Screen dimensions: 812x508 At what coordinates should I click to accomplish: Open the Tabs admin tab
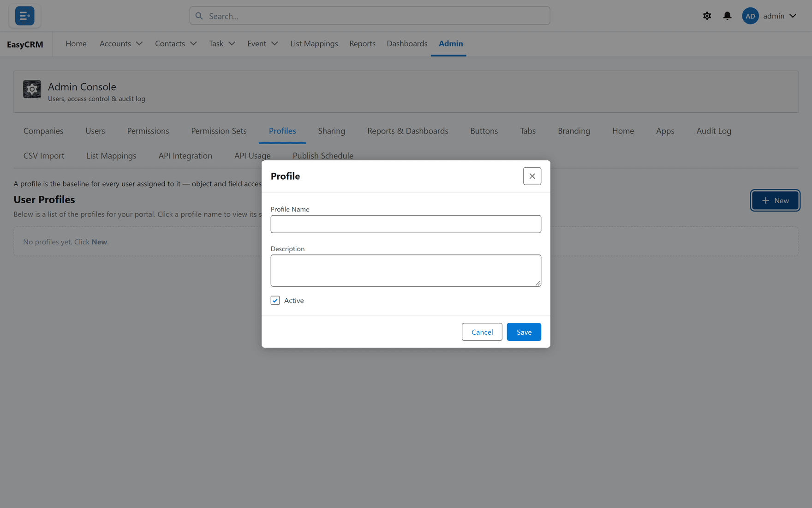(528, 131)
